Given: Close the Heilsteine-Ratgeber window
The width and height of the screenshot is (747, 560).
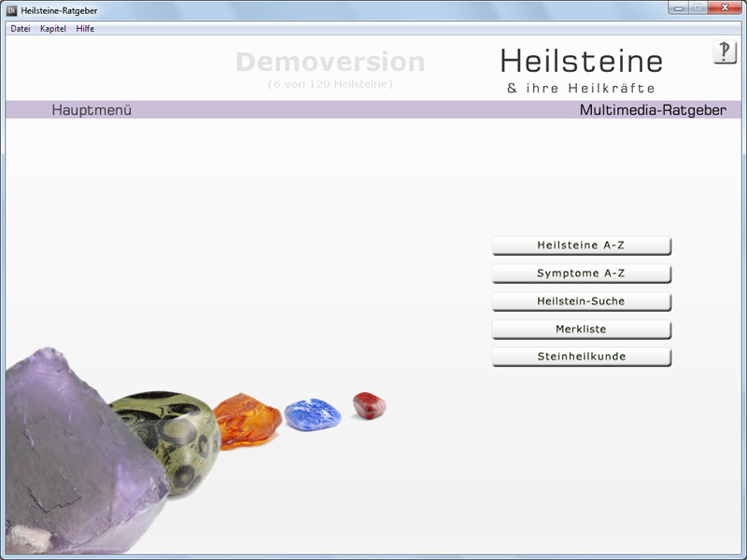Looking at the screenshot, I should 725,8.
